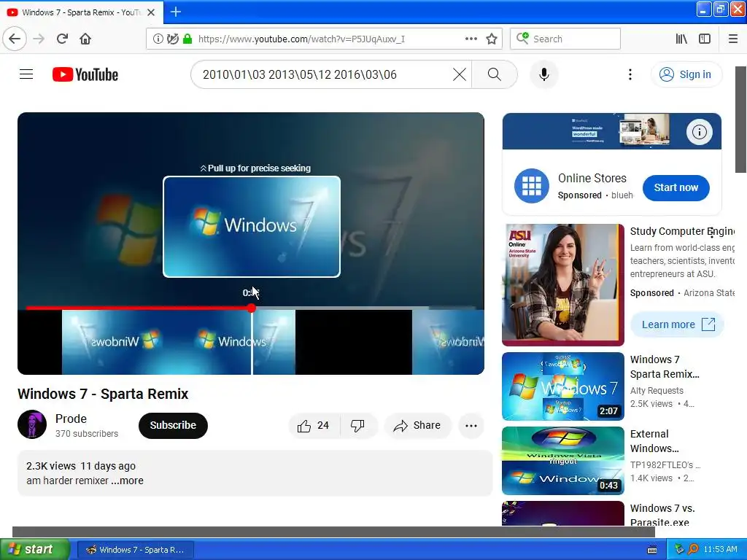Click the Windows 7 seek preview thumbnail
747x560 pixels.
pyautogui.click(x=252, y=227)
